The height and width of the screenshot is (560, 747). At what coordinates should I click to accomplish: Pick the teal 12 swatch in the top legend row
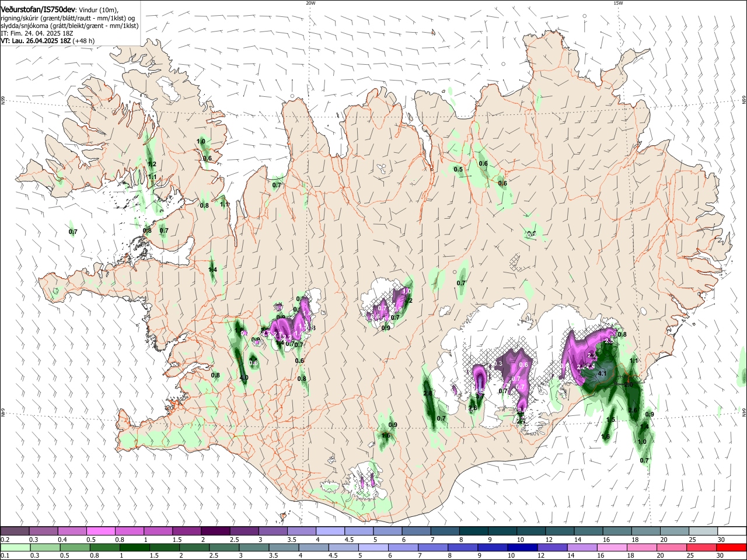[x=559, y=531]
